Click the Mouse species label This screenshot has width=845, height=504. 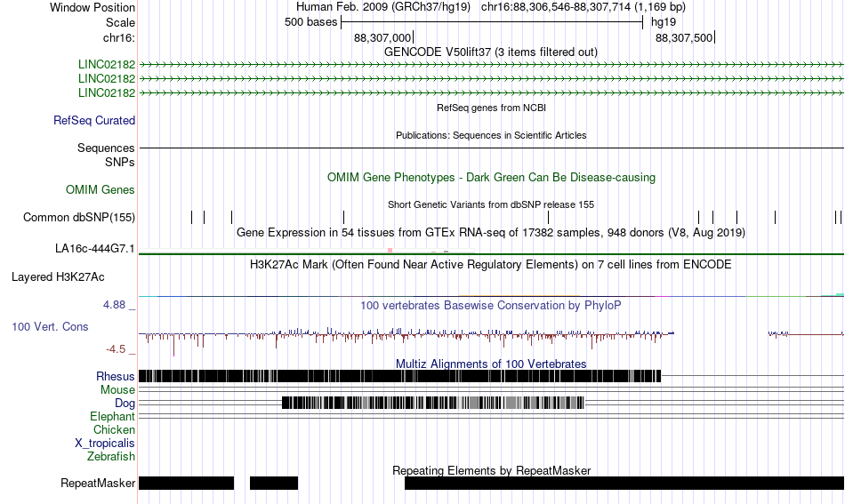coord(117,390)
